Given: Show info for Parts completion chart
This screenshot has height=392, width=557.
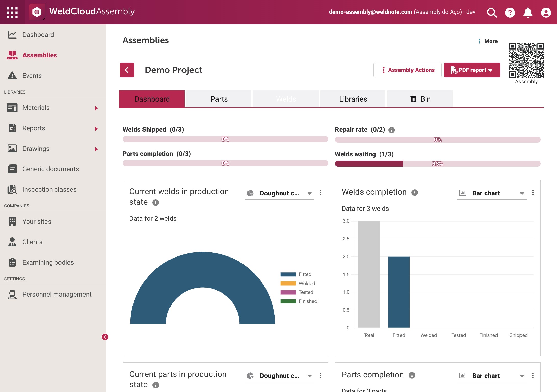Looking at the screenshot, I should [412, 375].
